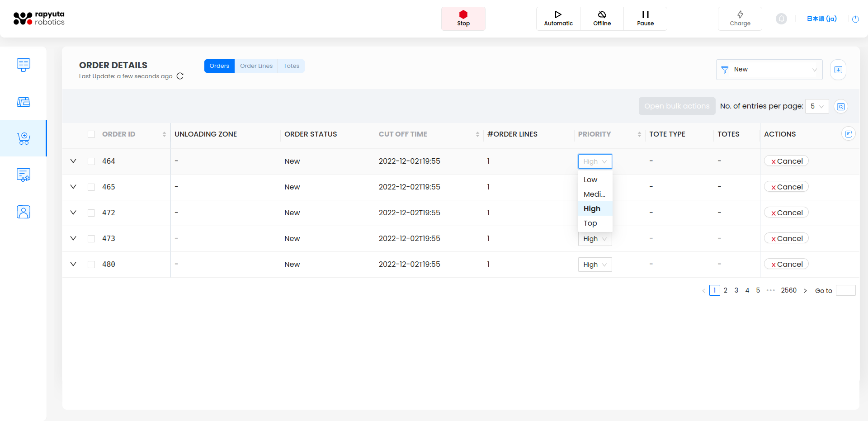Viewport: 868px width, 421px height.
Task: Switch language to Japanese
Action: [x=821, y=19]
